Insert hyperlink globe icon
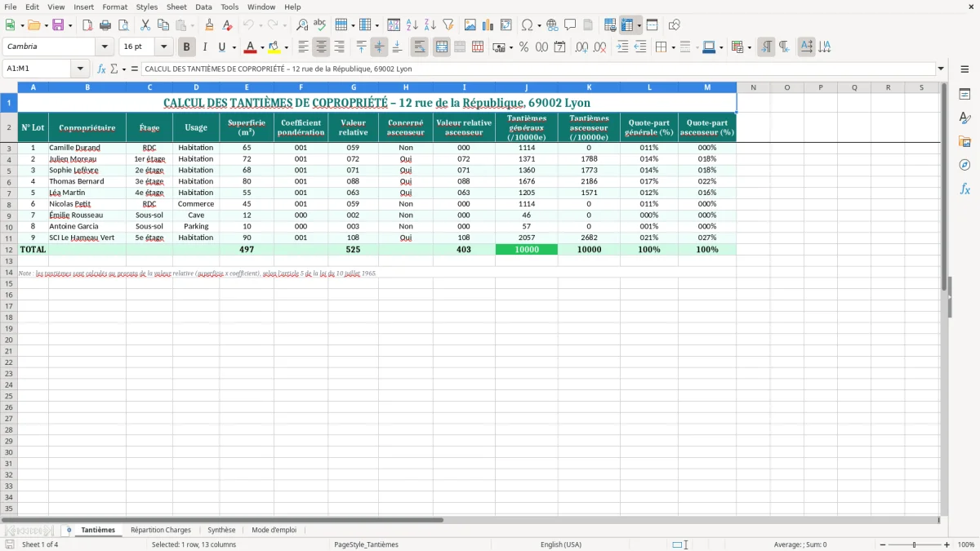Viewport: 980px width, 551px height. tap(552, 25)
